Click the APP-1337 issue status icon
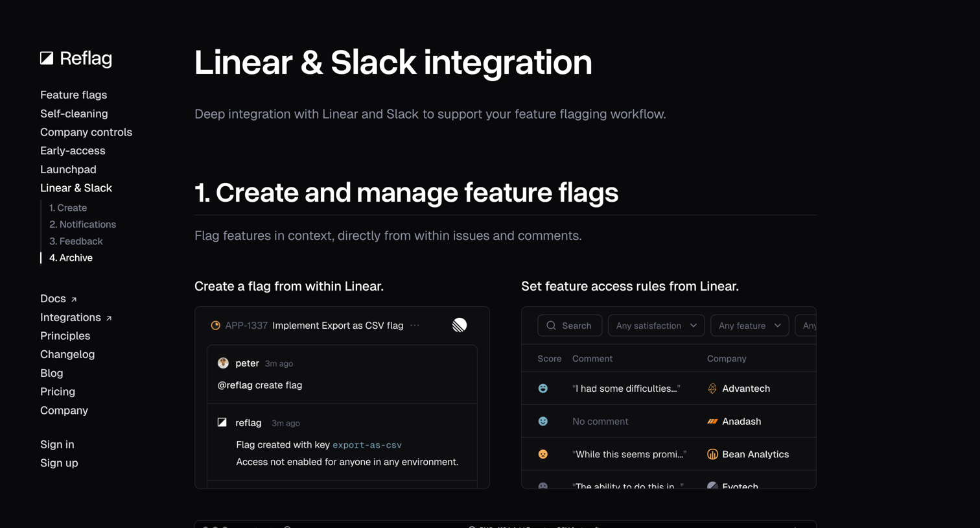 (x=215, y=326)
